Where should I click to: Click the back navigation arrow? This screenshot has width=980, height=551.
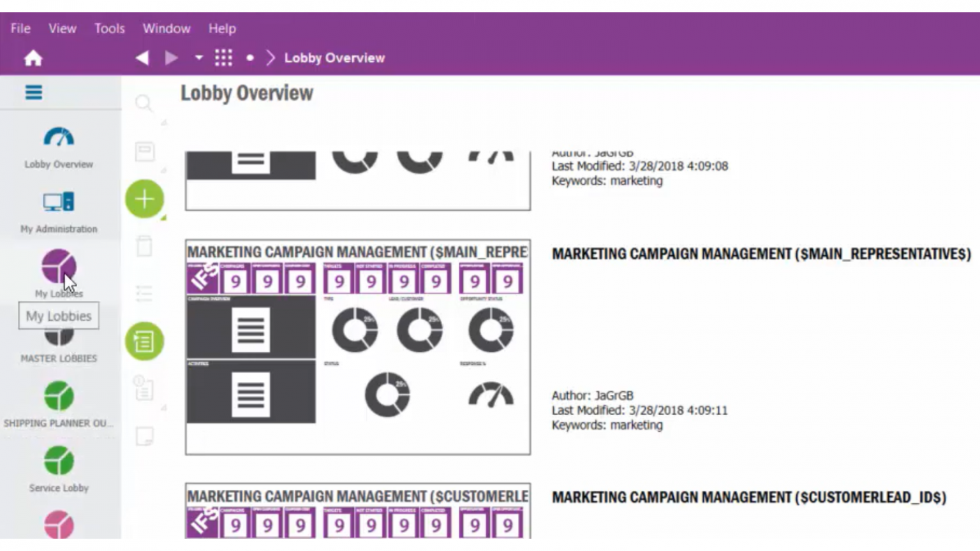[x=142, y=57]
